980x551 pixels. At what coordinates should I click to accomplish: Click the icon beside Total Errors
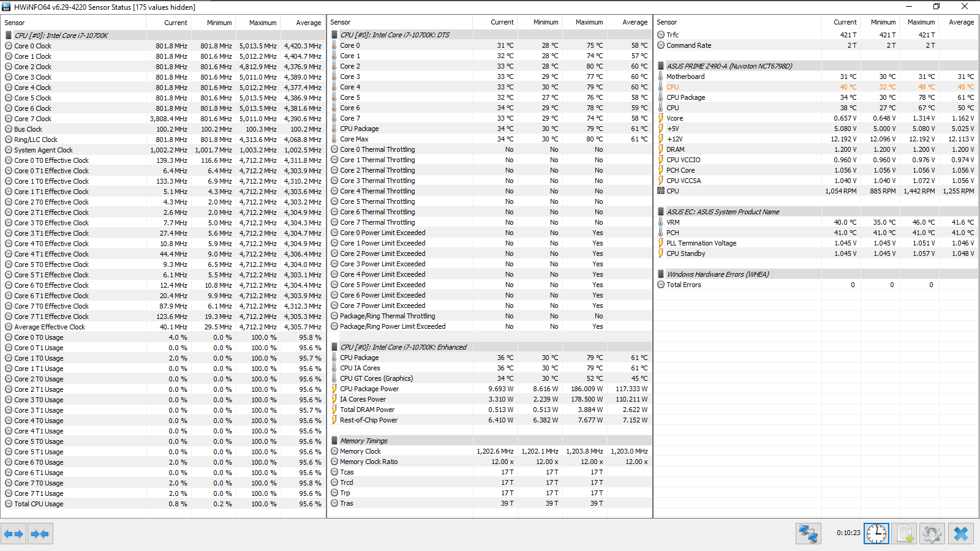pyautogui.click(x=661, y=285)
